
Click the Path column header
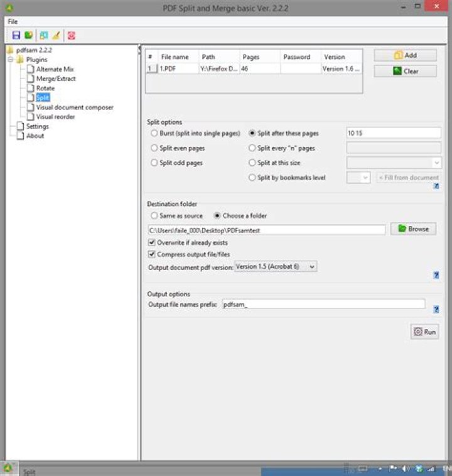[x=219, y=57]
